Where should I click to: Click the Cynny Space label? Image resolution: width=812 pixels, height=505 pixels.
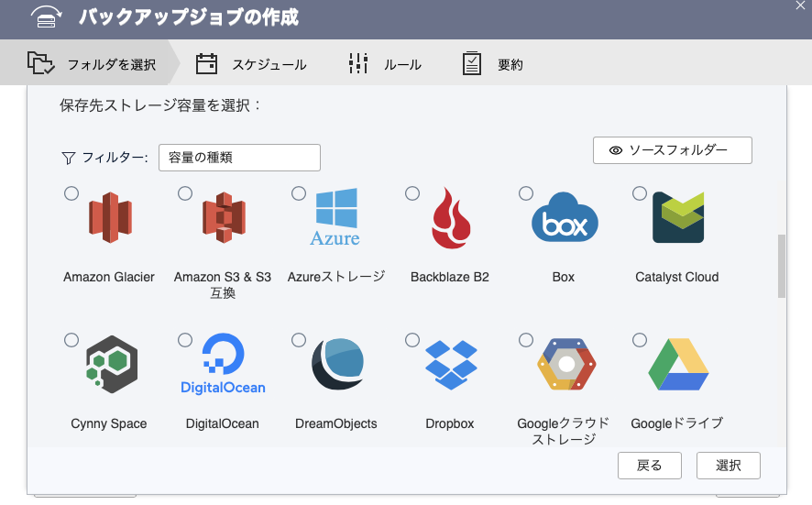coord(109,423)
